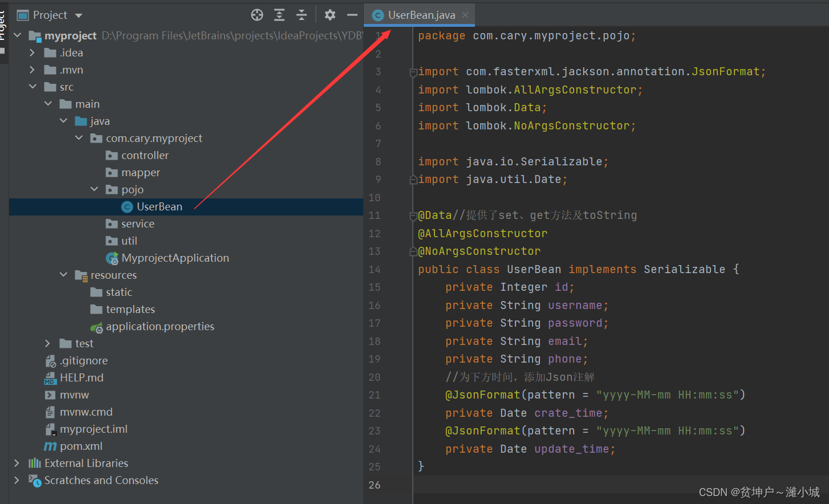Expand the test folder
This screenshot has width=829, height=504.
tap(48, 343)
